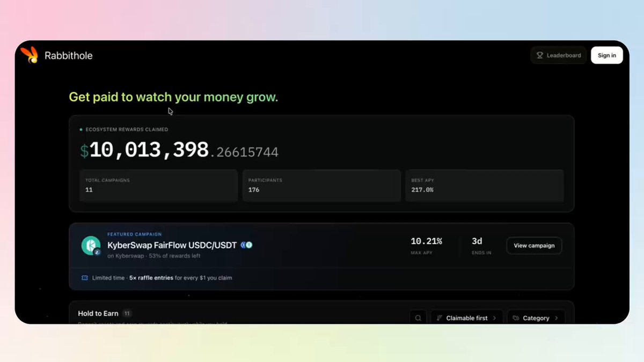Click the KyberSwap FairFlow USDC/USDT title
This screenshot has width=644, height=362.
tap(172, 245)
